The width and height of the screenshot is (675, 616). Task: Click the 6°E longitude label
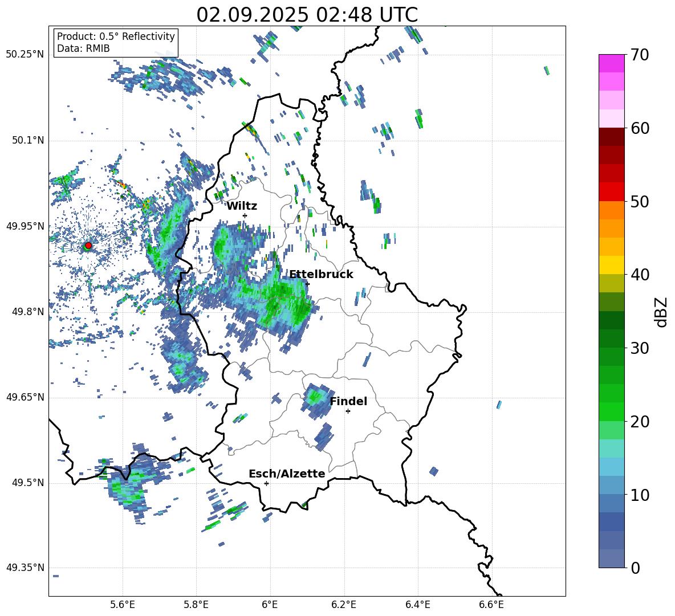pos(270,605)
